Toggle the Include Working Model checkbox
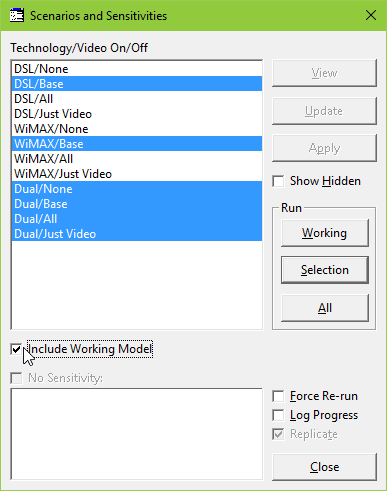387x491 pixels. [16, 349]
